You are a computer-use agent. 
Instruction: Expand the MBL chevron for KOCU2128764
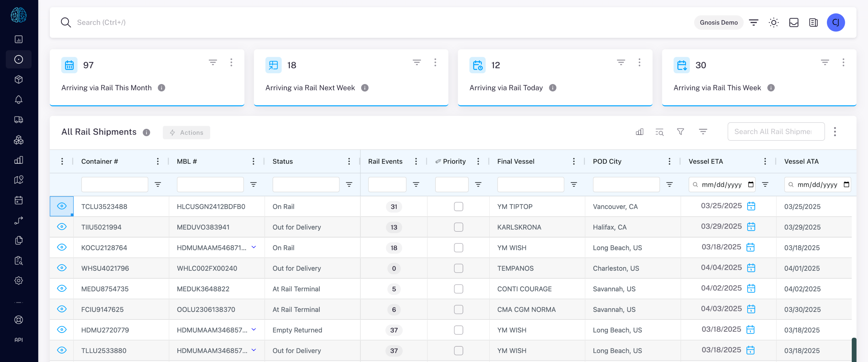(x=254, y=247)
